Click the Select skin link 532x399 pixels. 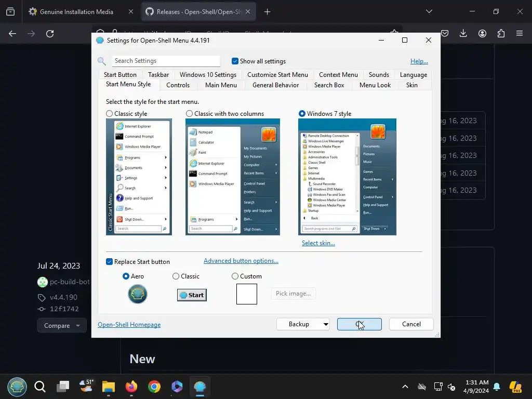[318, 243]
